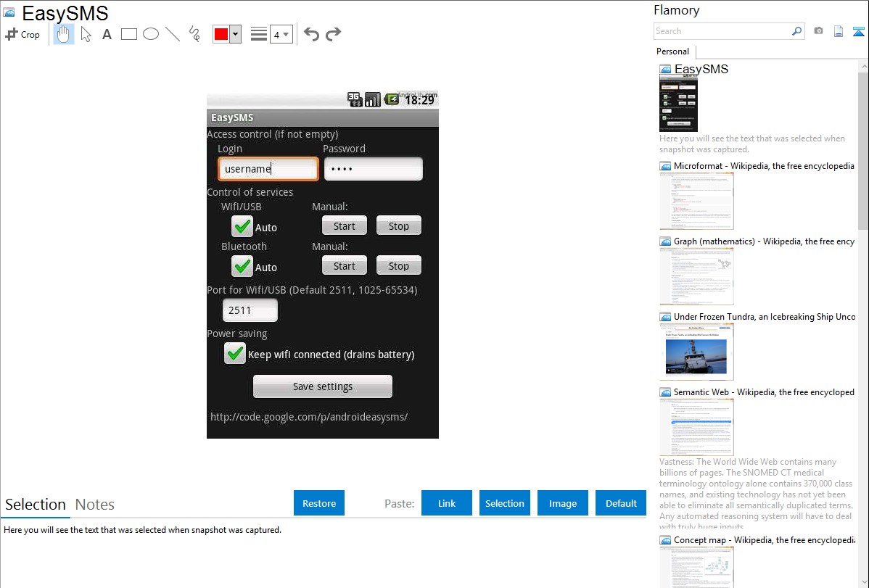Viewport: 869px width, 588px height.
Task: Click the Paste Link button
Action: point(447,503)
